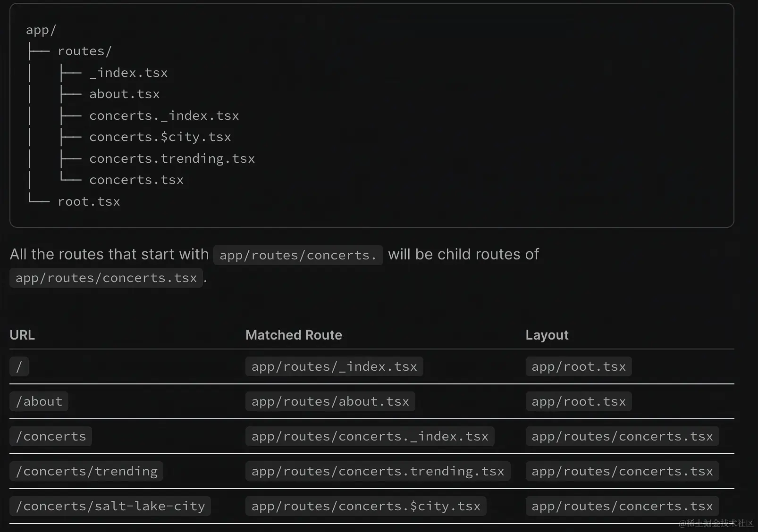
Task: Click _index.tsx in the file tree
Action: pos(128,73)
